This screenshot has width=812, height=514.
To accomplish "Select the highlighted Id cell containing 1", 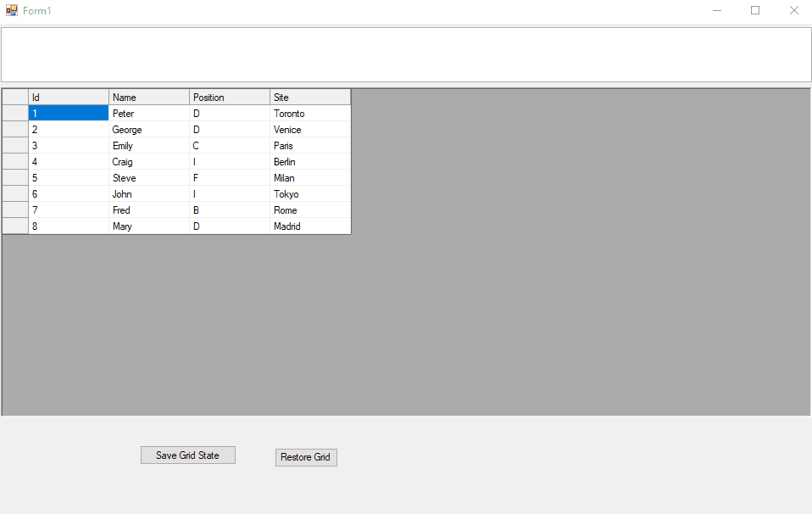I will (x=69, y=113).
